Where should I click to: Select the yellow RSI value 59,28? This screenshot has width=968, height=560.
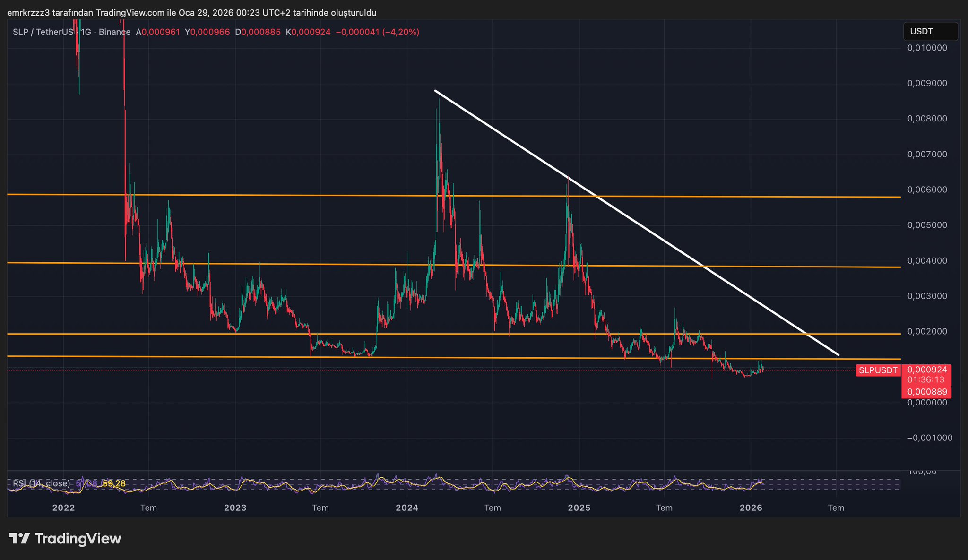tap(114, 483)
